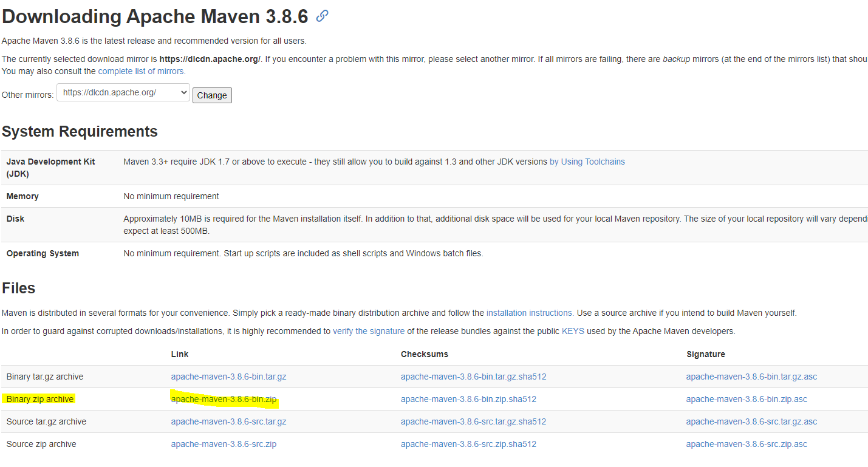Download apache-maven-3.8.6-bin.zip

click(224, 399)
